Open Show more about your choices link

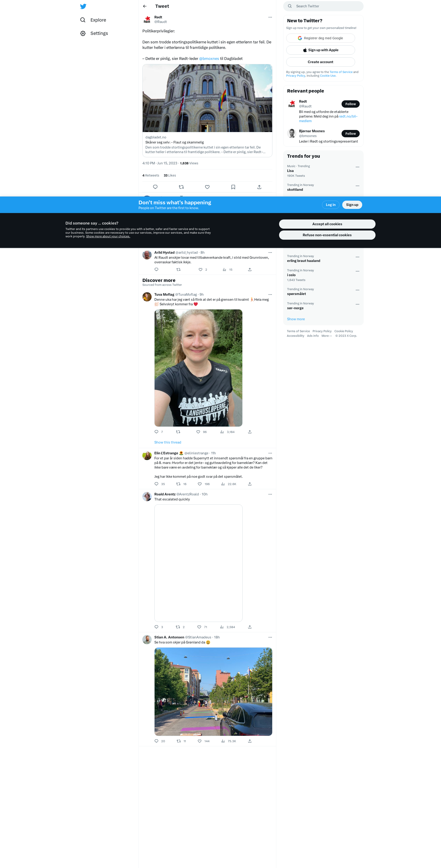pos(108,236)
